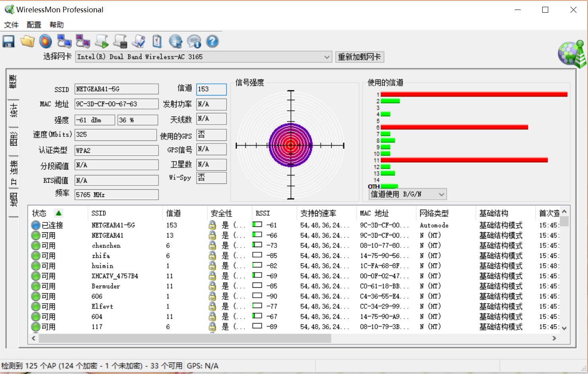The width and height of the screenshot is (588, 374).
Task: Open the Help question mark toolbar icon
Action: point(212,41)
